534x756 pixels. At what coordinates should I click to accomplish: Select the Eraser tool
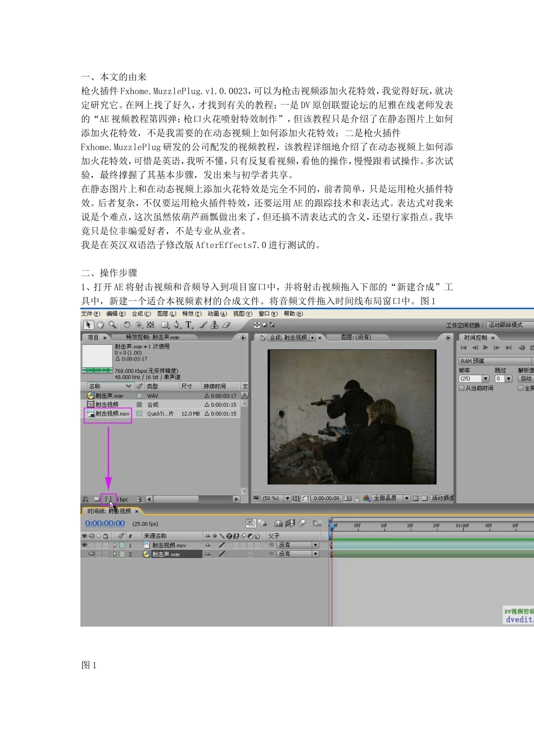click(x=226, y=325)
